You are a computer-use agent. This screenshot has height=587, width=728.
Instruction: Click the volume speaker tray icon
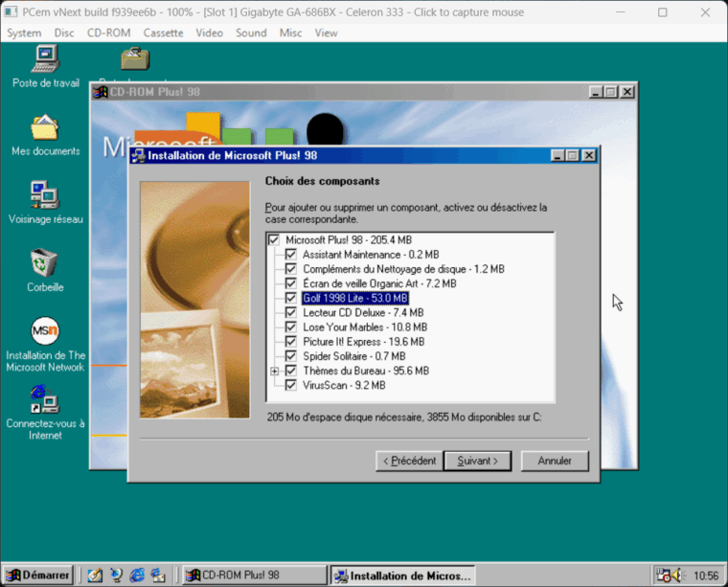(677, 576)
